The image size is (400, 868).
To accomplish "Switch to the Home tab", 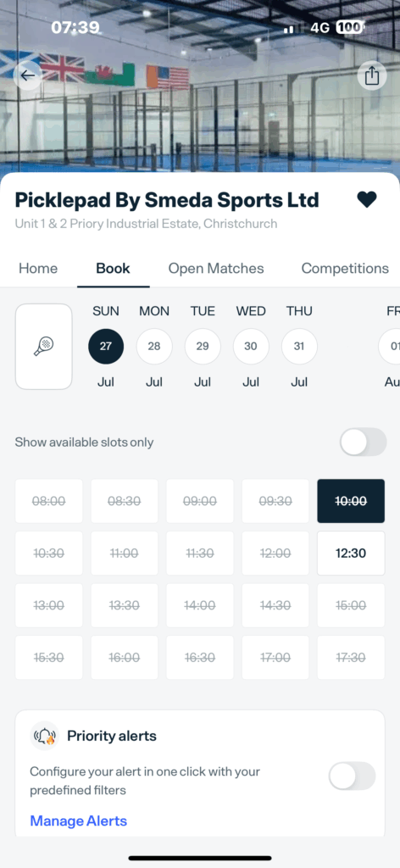I will (38, 269).
